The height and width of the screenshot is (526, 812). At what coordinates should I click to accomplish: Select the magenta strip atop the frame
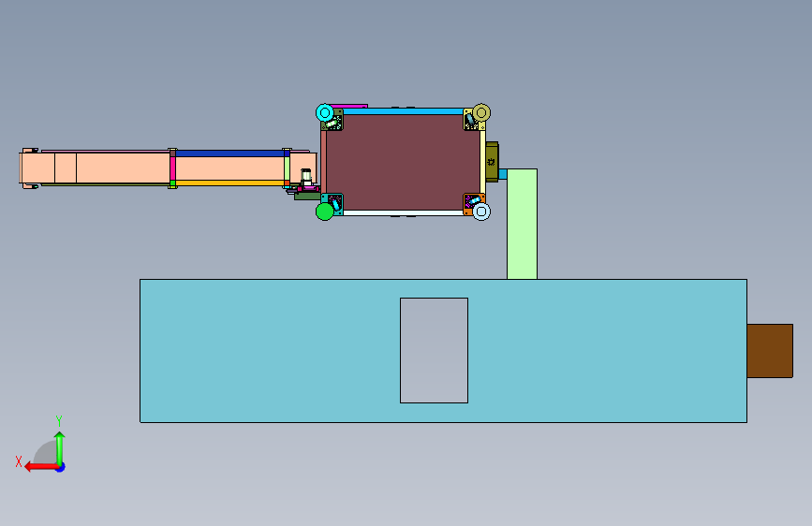click(x=349, y=106)
